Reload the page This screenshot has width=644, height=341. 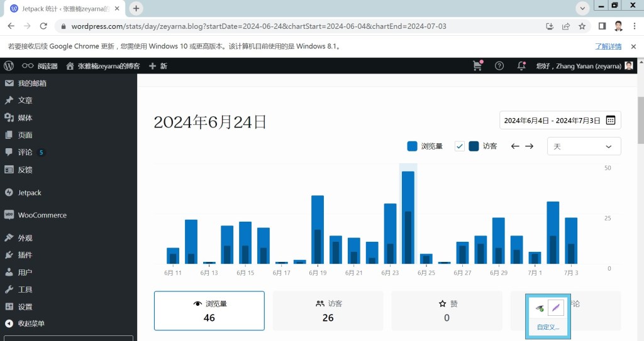tap(43, 26)
